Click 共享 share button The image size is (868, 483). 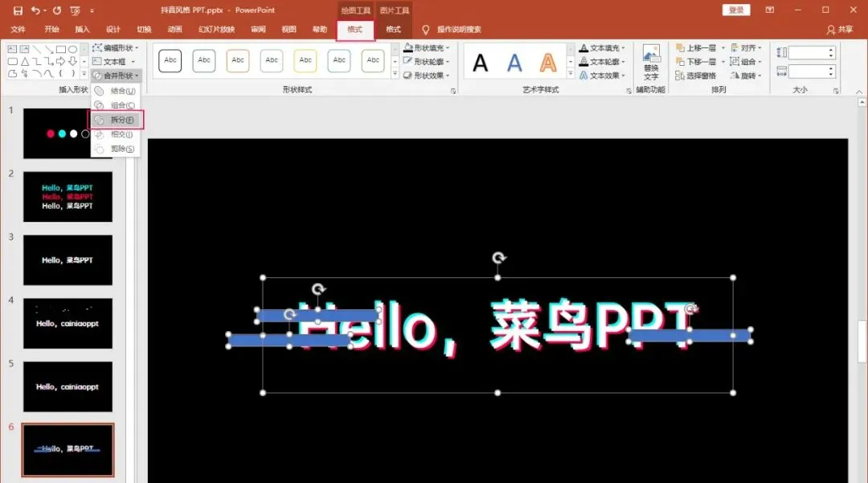[840, 29]
